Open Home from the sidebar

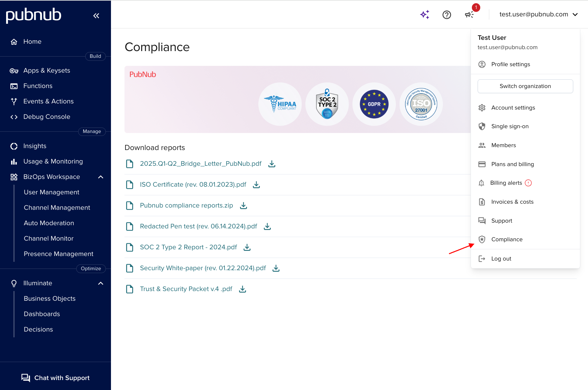click(x=14, y=41)
